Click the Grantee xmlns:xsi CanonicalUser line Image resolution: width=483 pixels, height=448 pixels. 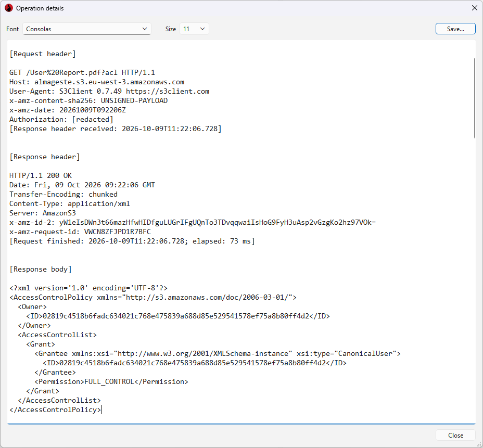click(x=218, y=353)
